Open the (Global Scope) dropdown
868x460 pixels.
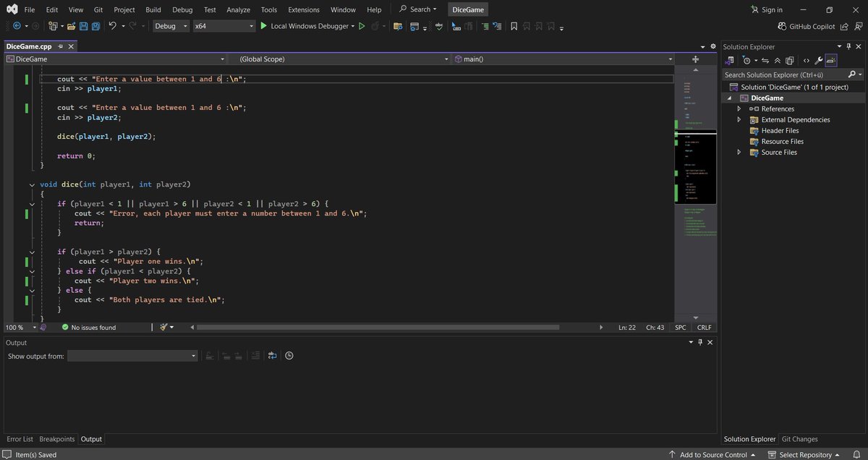[x=340, y=59]
